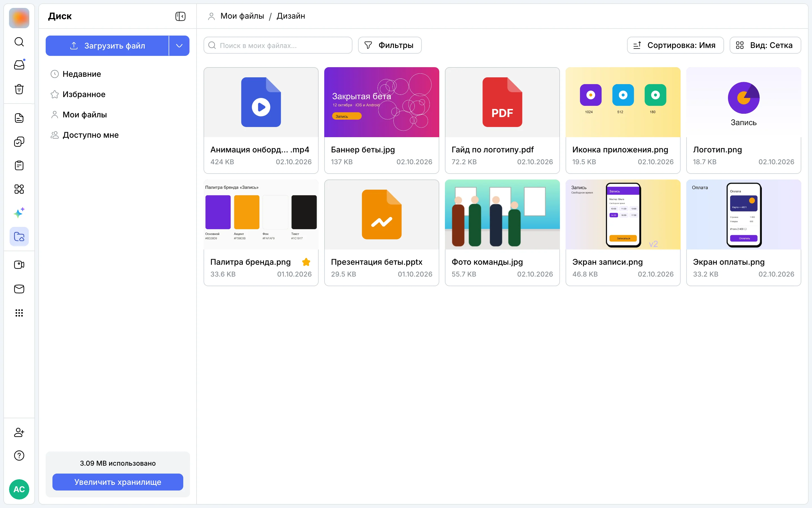The height and width of the screenshot is (508, 812).
Task: Click the invite user icon
Action: (19, 432)
